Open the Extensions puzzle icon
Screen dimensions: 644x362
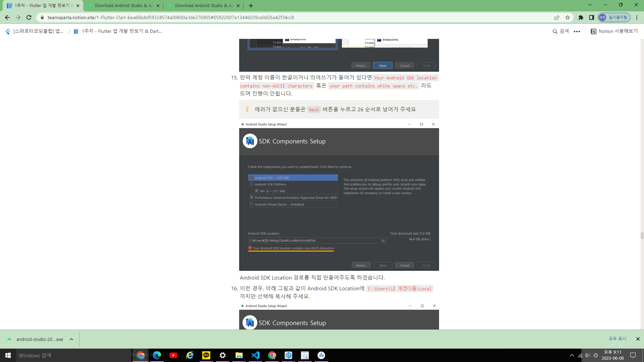coord(581,17)
